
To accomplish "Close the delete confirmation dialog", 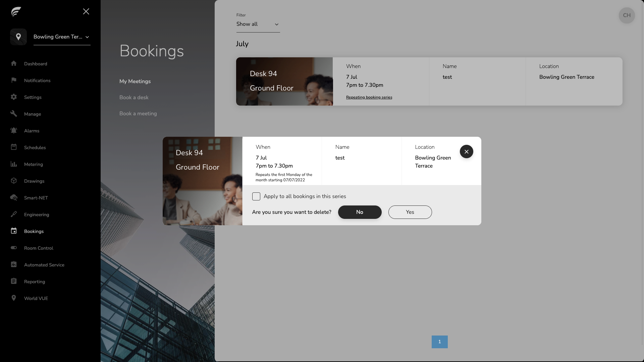I will 466,152.
